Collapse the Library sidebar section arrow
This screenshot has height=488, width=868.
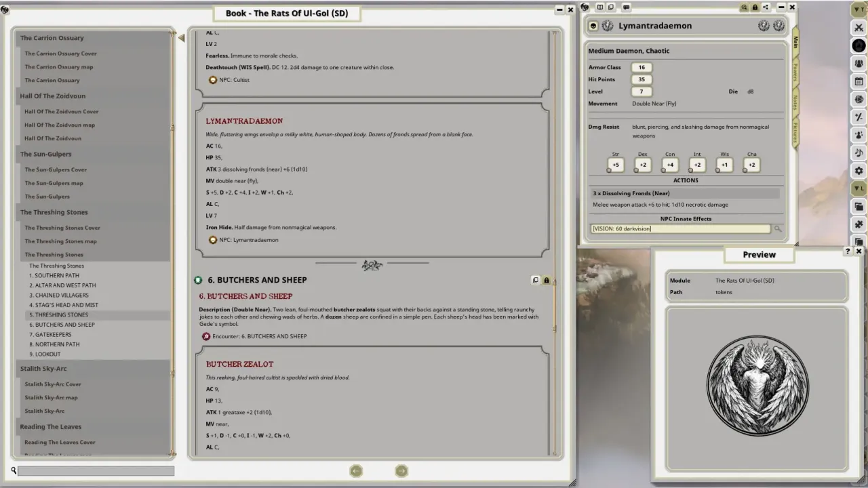click(859, 188)
